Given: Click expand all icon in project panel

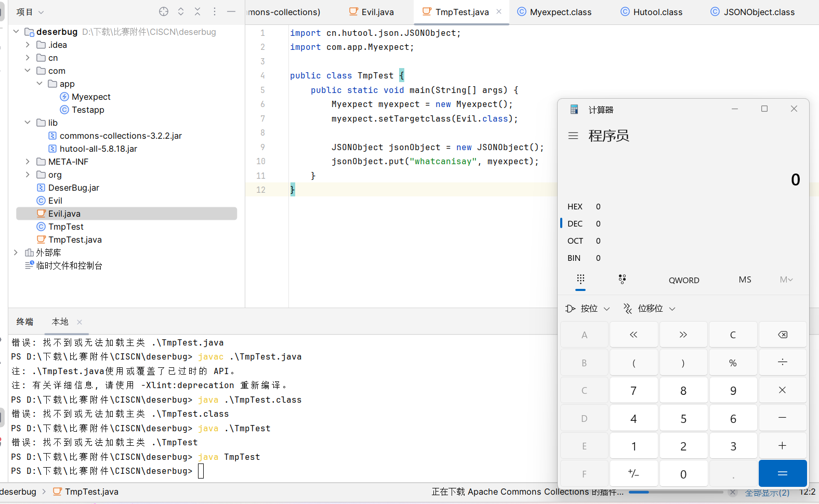Looking at the screenshot, I should pyautogui.click(x=181, y=11).
